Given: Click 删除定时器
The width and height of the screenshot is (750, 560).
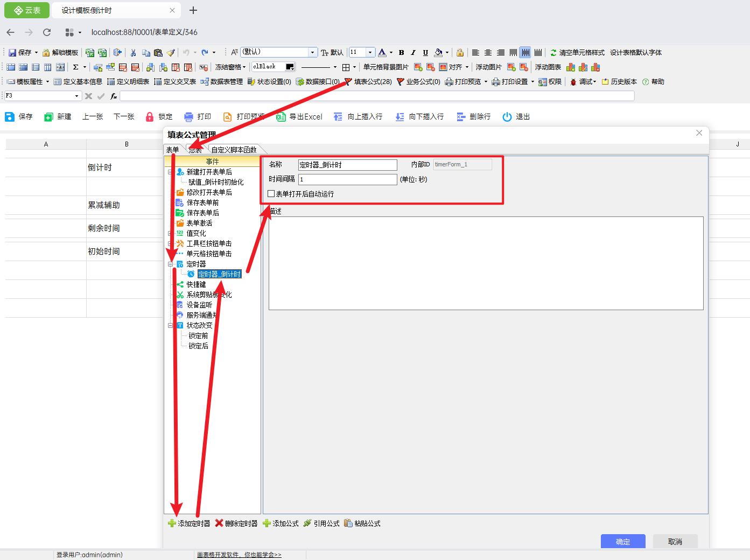Looking at the screenshot, I should (236, 523).
